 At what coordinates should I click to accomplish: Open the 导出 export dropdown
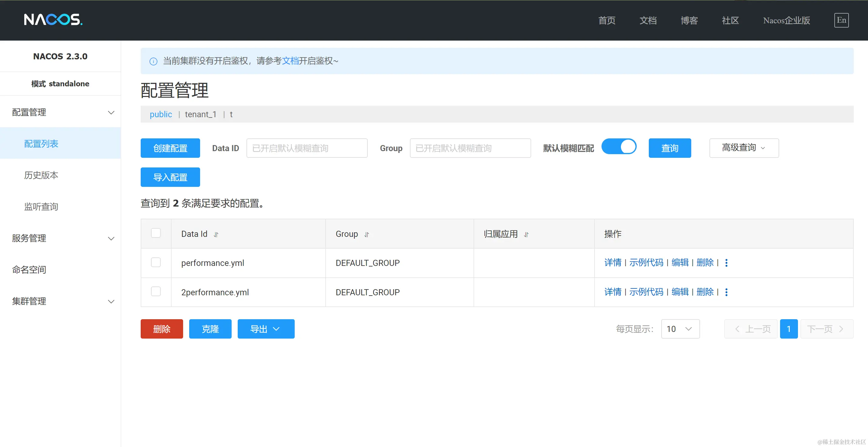click(x=266, y=329)
